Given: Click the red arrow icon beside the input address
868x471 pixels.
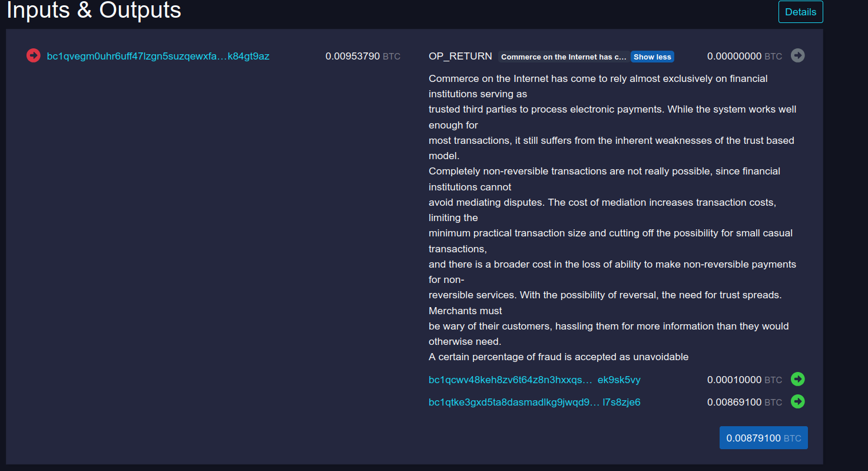Looking at the screenshot, I should tap(34, 55).
